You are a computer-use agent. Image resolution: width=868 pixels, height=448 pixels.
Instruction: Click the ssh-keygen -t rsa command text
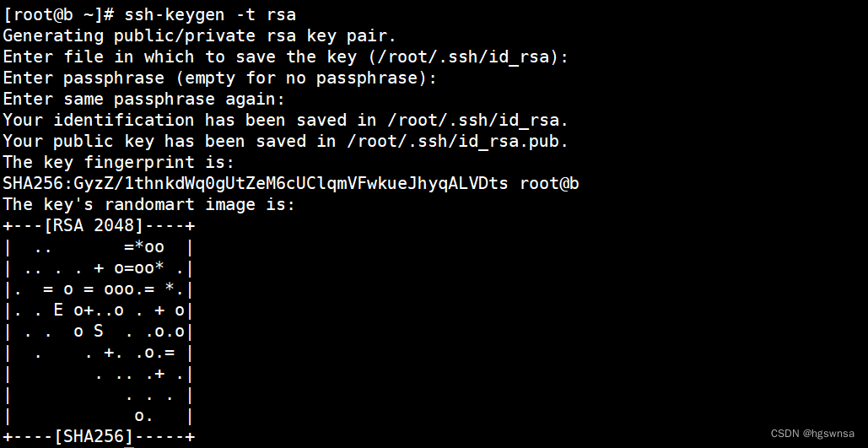210,14
